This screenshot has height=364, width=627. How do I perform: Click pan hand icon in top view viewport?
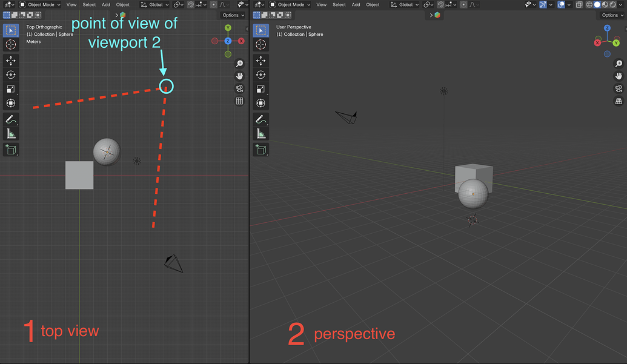[x=239, y=76]
